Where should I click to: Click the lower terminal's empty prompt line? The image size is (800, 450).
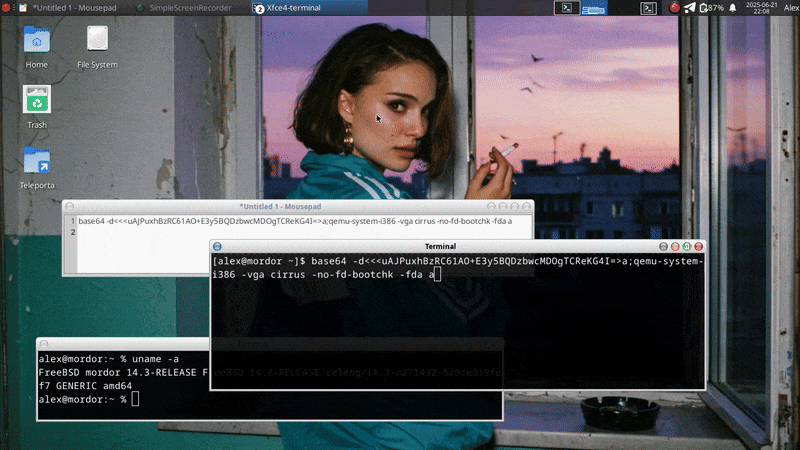click(88, 399)
